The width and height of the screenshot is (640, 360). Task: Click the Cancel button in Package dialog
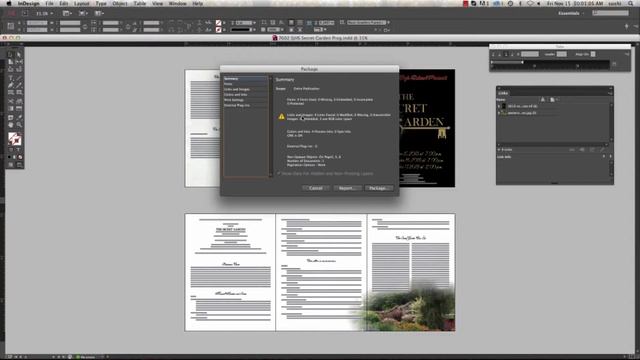316,188
